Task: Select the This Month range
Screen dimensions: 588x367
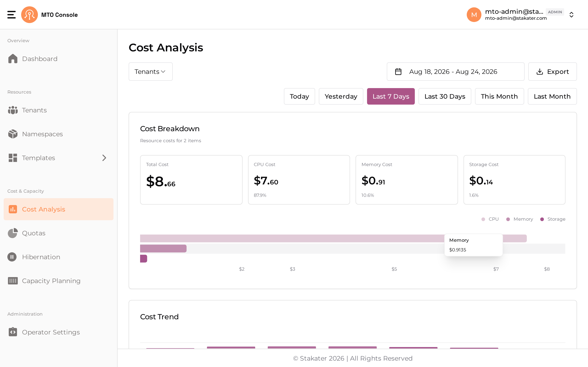Action: 499,96
